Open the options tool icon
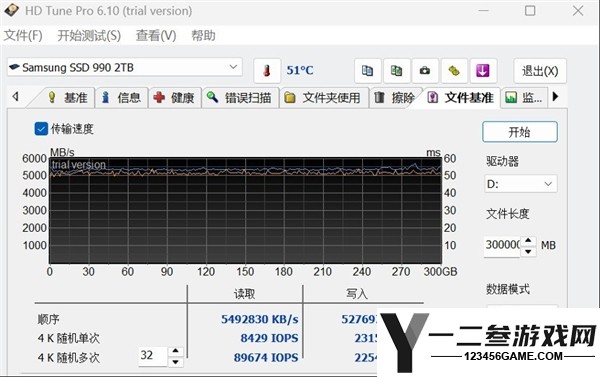Image resolution: width=600 pixels, height=377 pixels. tap(454, 71)
